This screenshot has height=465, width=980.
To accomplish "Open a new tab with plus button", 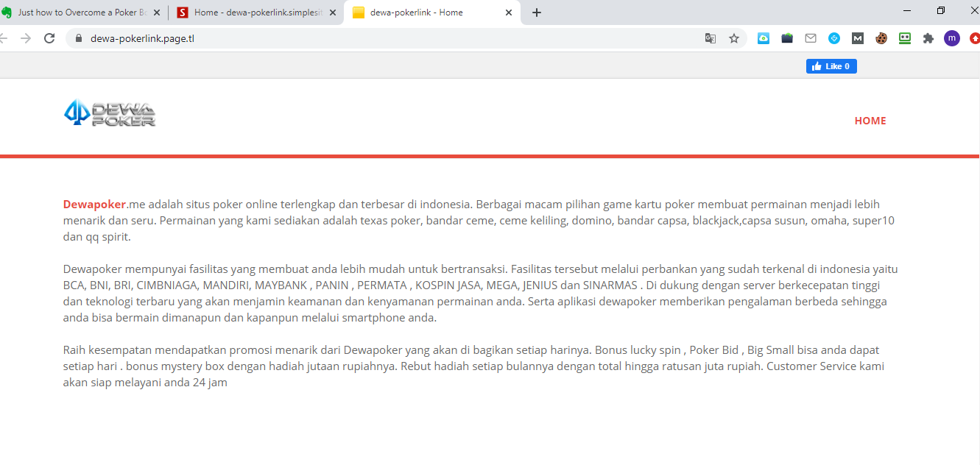I will click(x=537, y=13).
